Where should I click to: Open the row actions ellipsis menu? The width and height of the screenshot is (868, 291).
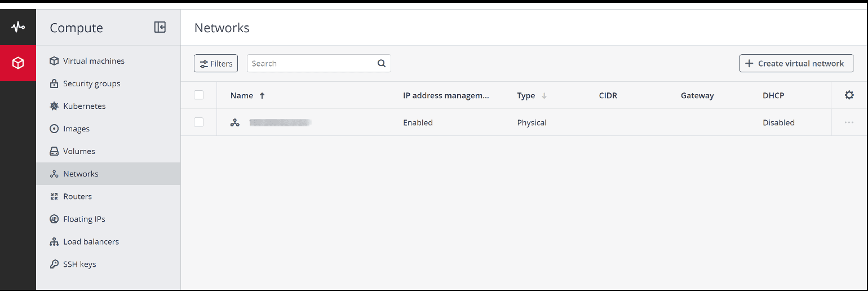click(x=849, y=122)
